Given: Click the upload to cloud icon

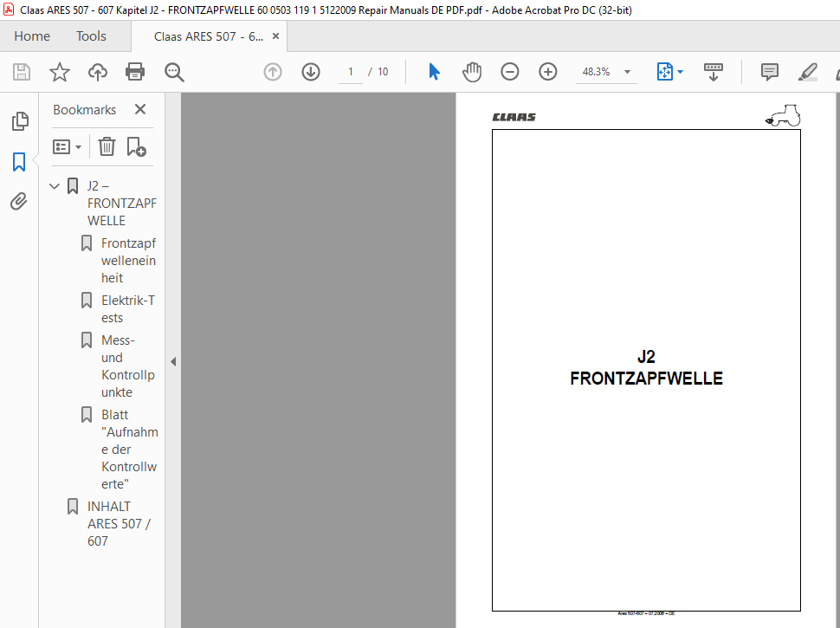Looking at the screenshot, I should [98, 72].
